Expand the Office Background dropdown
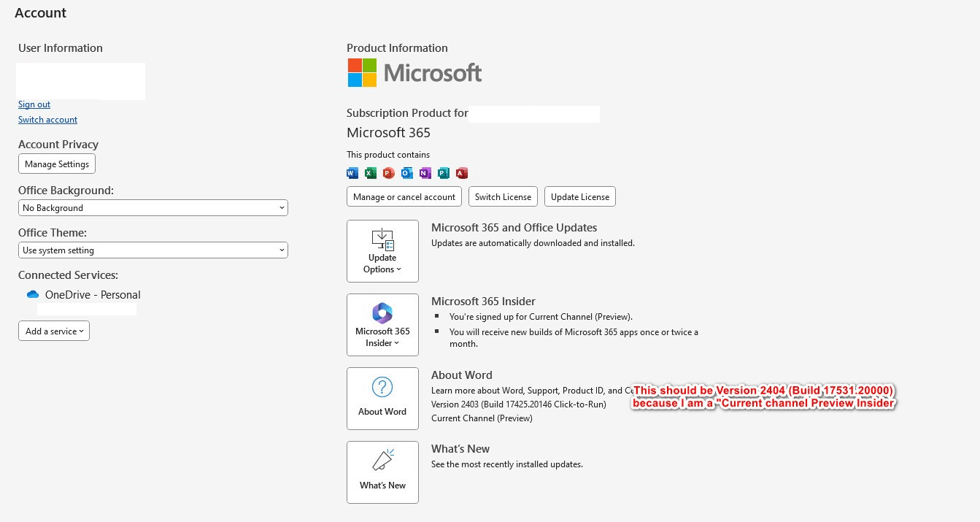Viewport: 980px width, 522px height. pos(153,208)
